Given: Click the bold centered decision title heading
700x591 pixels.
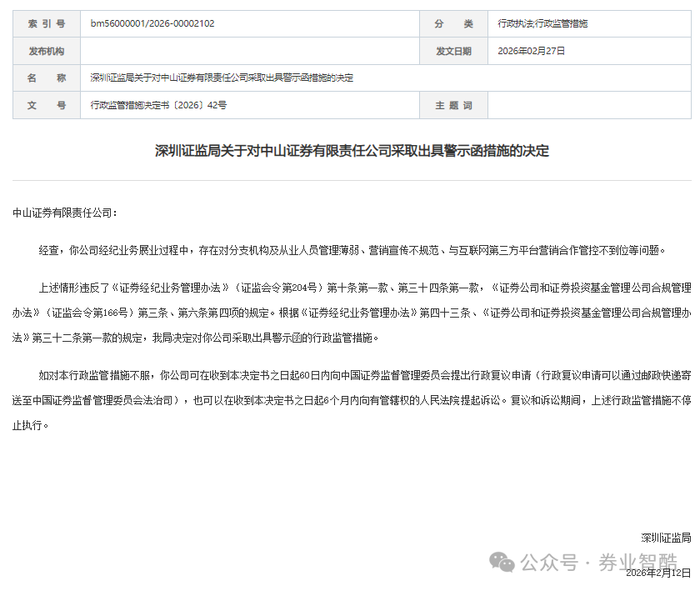Looking at the screenshot, I should (x=352, y=151).
